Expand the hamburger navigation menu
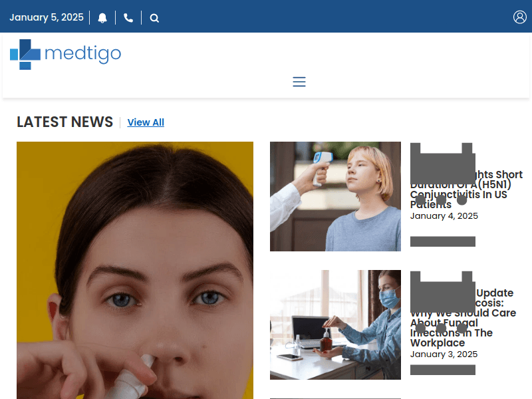This screenshot has width=532, height=399. (x=299, y=82)
